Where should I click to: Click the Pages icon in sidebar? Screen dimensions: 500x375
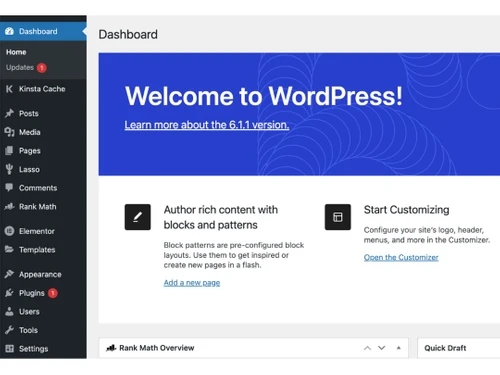[9, 151]
